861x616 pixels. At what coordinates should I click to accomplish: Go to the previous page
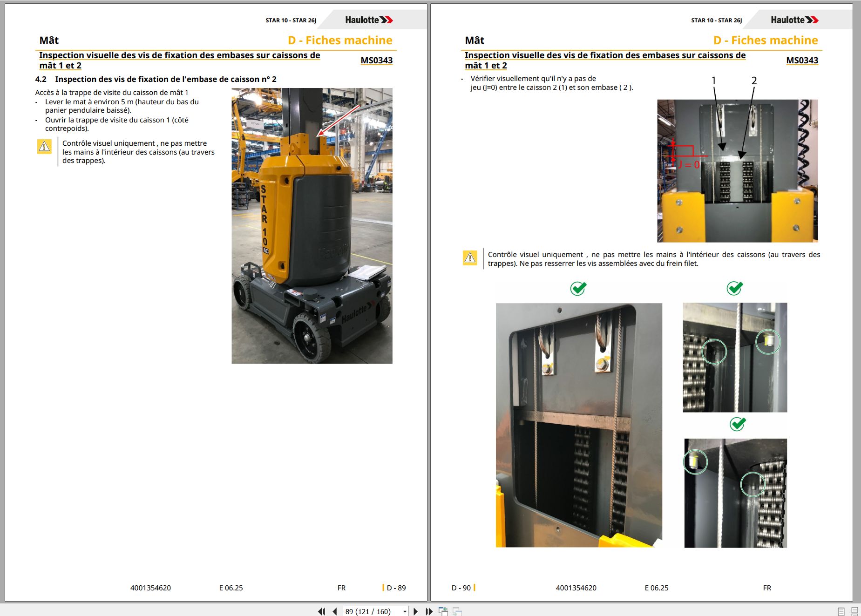pyautogui.click(x=335, y=611)
